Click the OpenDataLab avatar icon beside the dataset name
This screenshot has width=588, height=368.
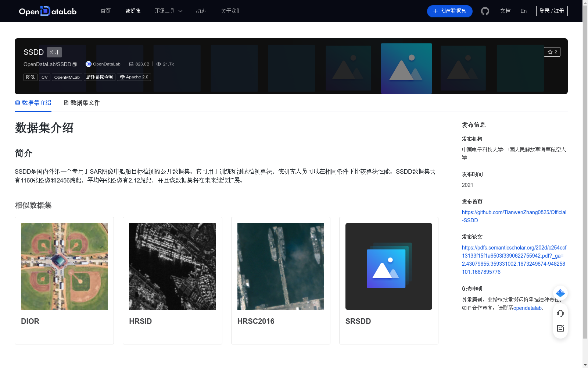[x=88, y=64]
